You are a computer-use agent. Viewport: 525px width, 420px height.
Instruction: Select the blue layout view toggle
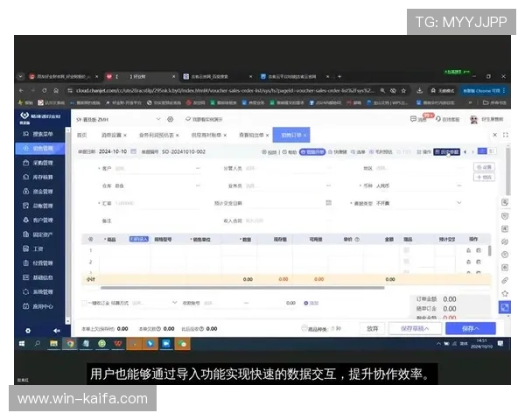pos(482,151)
